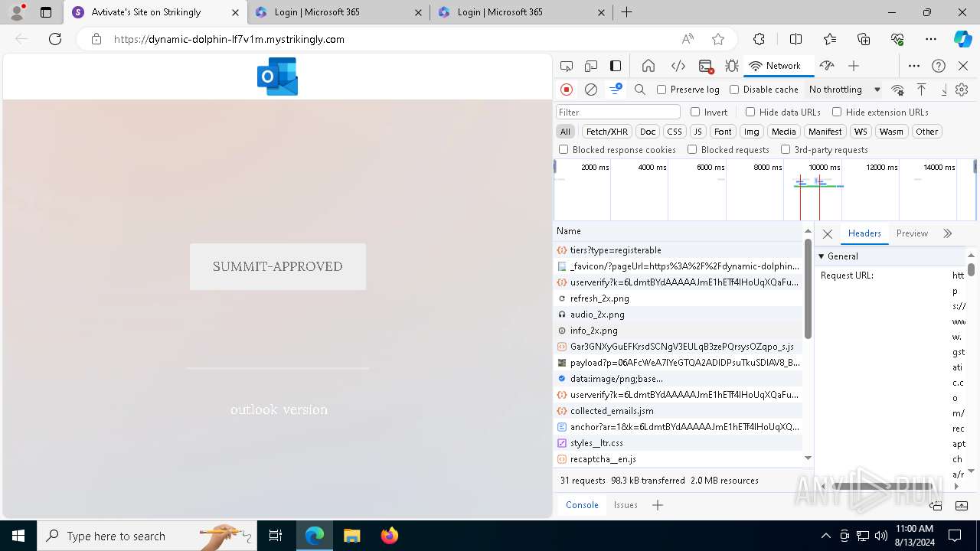980x551 pixels.
Task: Open the Performance tool gauge icon
Action: tap(826, 66)
